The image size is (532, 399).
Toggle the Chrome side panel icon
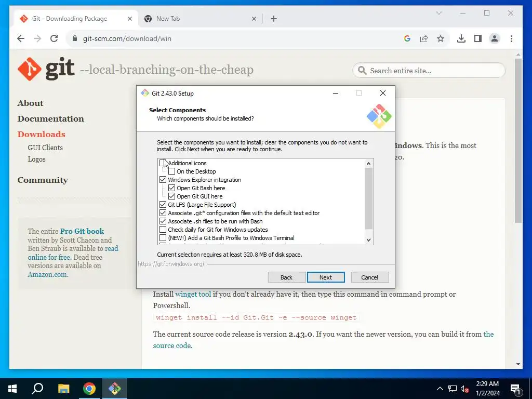478,38
